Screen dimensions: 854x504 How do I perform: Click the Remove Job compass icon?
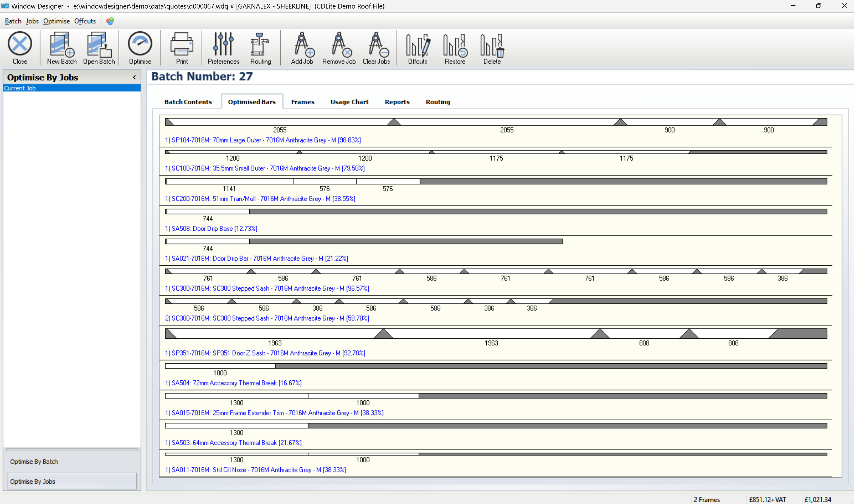pyautogui.click(x=339, y=48)
